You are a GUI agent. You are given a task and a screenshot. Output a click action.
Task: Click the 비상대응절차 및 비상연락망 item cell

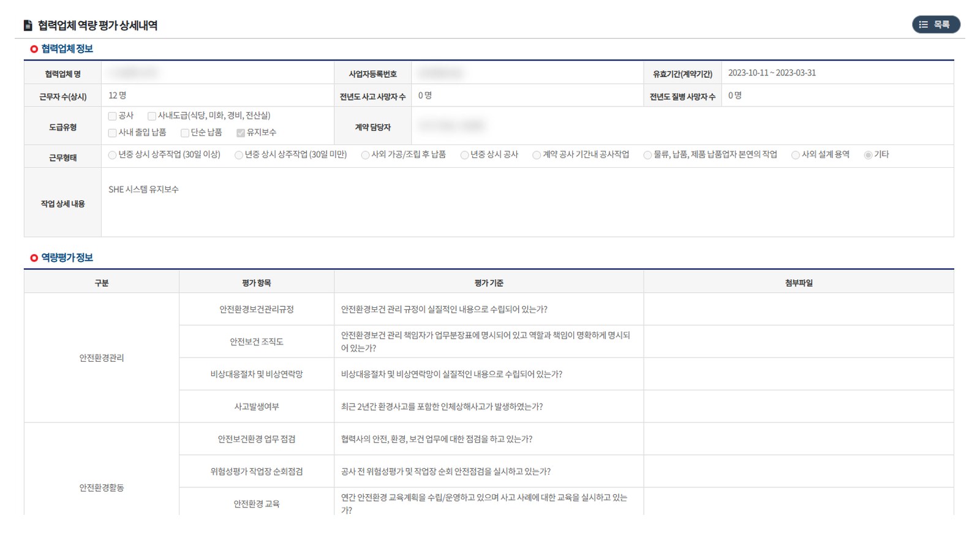(x=257, y=374)
